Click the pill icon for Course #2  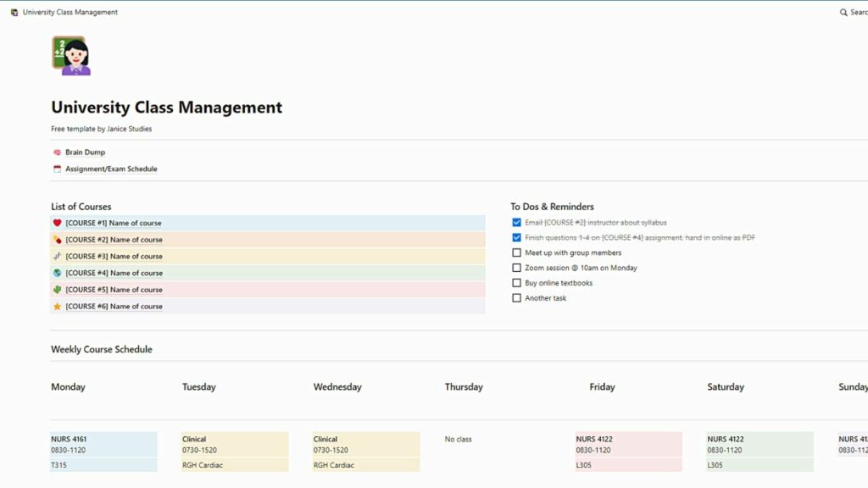[x=58, y=240]
